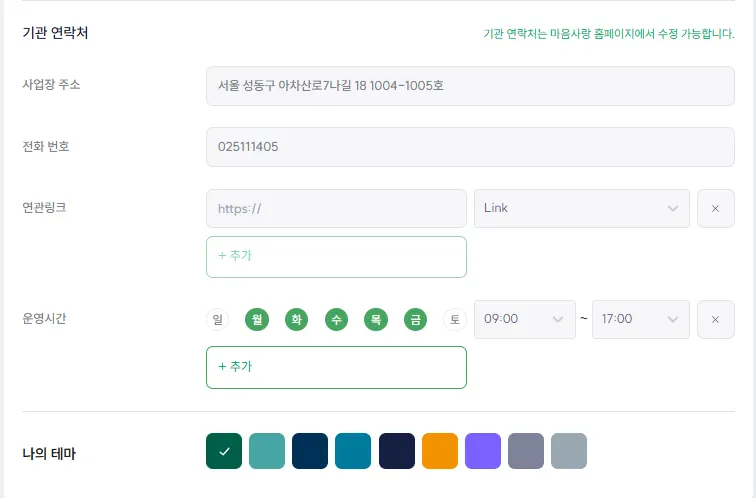Delete the operating hours row with X
Screen dimensions: 756x498
pyautogui.click(x=715, y=319)
